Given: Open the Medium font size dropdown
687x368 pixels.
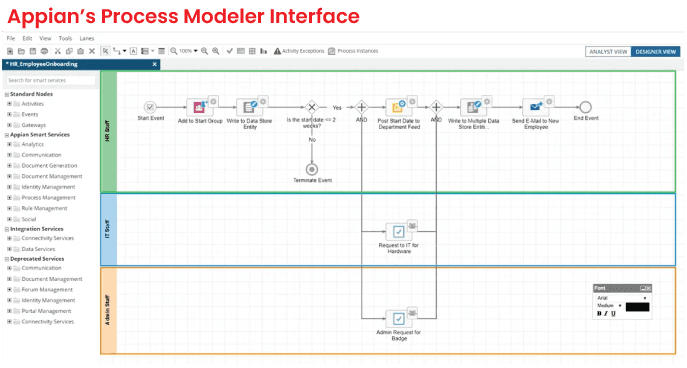Looking at the screenshot, I should point(609,305).
